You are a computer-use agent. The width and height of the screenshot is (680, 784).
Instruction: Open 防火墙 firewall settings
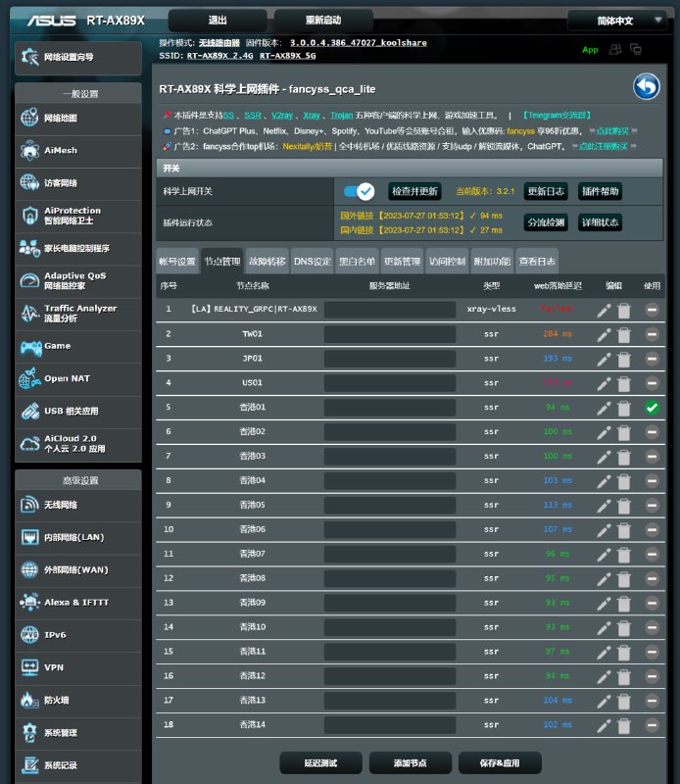click(x=78, y=700)
